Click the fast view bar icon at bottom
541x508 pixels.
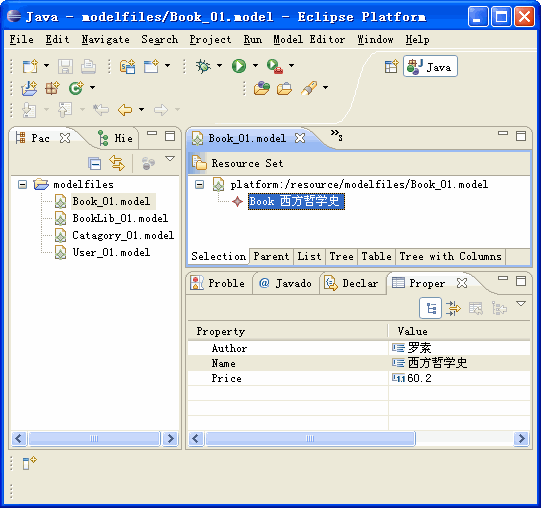click(29, 462)
